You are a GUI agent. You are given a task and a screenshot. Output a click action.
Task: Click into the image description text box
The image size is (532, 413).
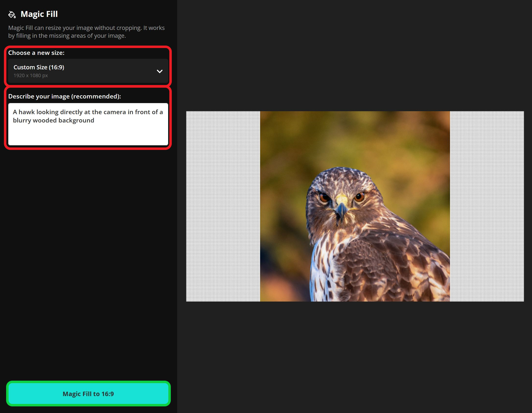pyautogui.click(x=88, y=124)
